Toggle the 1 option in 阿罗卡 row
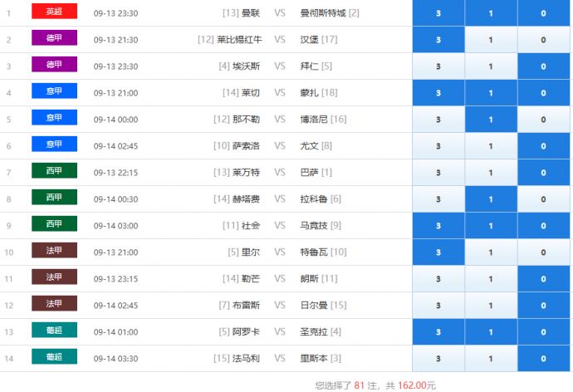This screenshot has width=573, height=392. tap(491, 332)
